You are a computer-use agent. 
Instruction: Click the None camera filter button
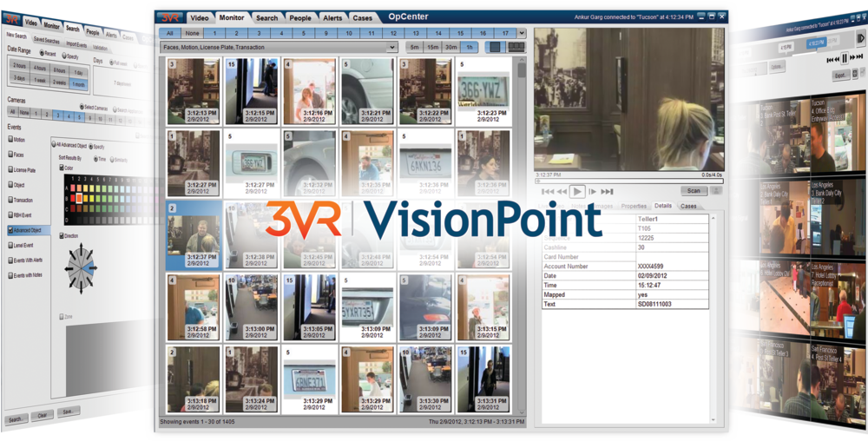[192, 33]
